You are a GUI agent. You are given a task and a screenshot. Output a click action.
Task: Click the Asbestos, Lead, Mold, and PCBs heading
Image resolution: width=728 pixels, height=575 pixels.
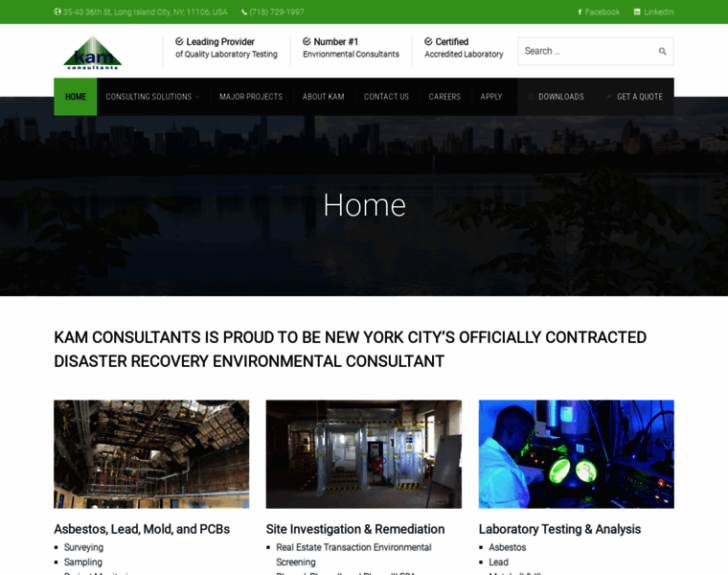click(142, 529)
